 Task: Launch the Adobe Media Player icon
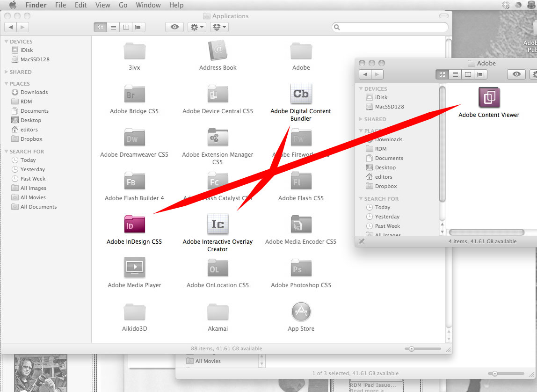point(134,267)
